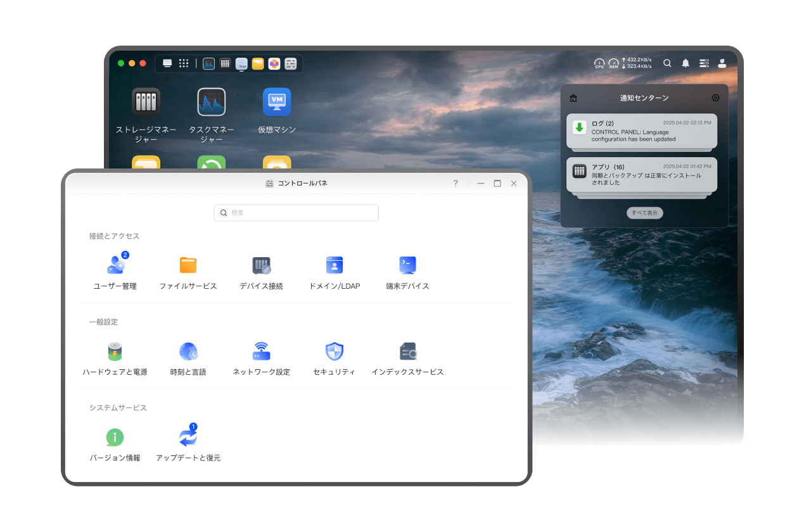Launch 仮想マシン virtual machine desktop app
Viewport: 811px width, 532px height.
pos(277,102)
